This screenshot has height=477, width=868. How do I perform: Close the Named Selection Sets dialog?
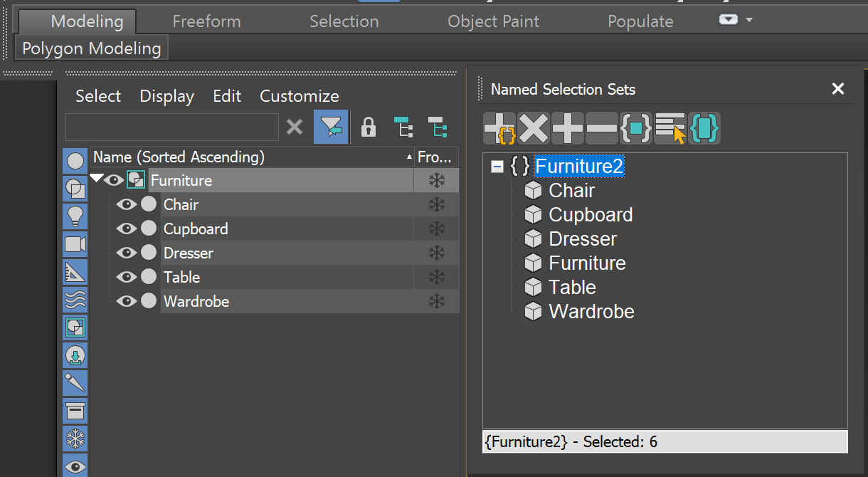[838, 89]
